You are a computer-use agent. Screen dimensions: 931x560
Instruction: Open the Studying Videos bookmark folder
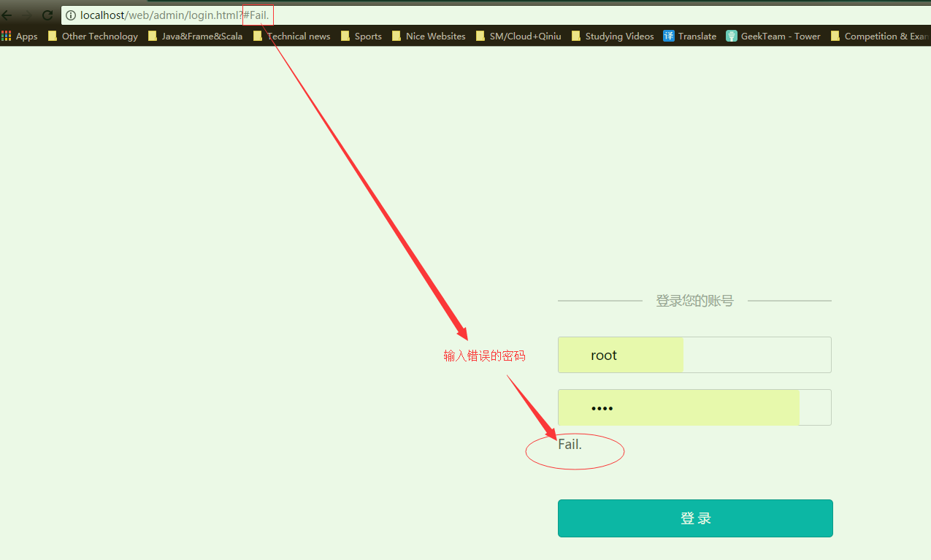click(613, 36)
